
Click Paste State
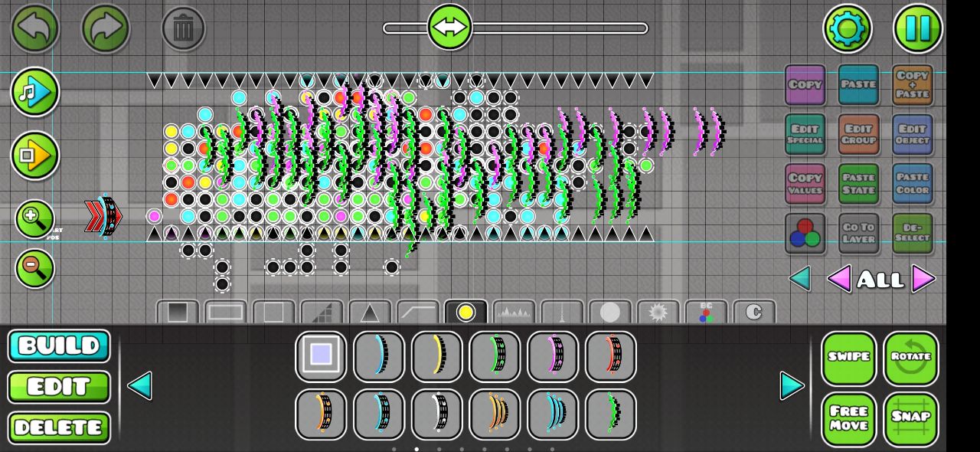(858, 184)
